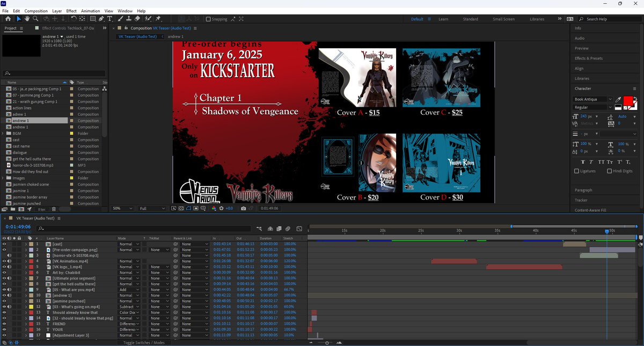Hide the [VK Animation.mp4] layer
This screenshot has height=346, width=644.
click(x=4, y=261)
